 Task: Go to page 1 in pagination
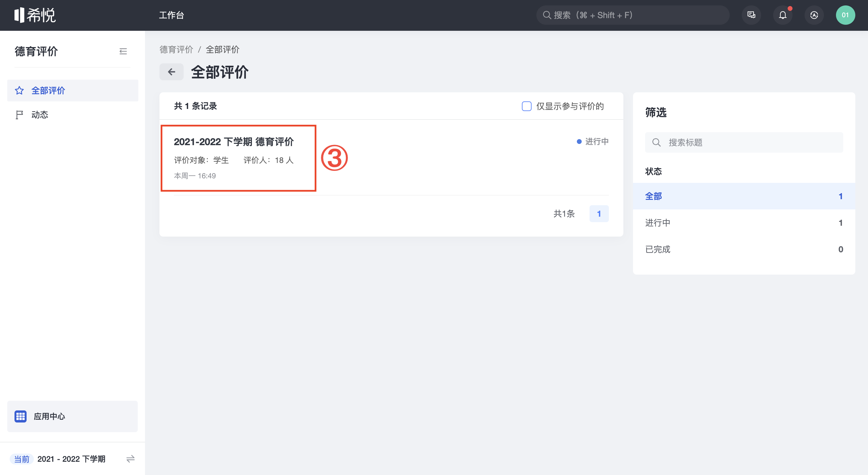point(599,213)
